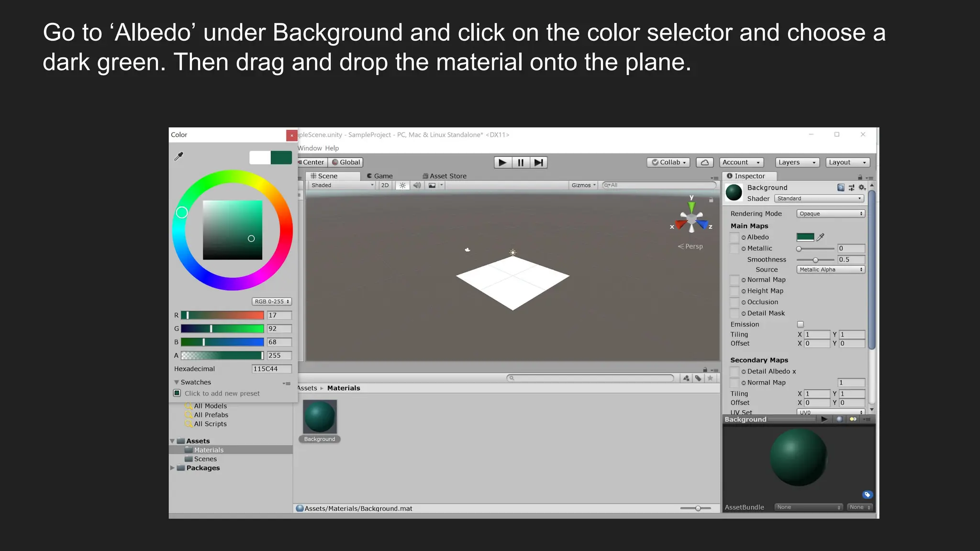This screenshot has width=980, height=551.
Task: Click the Project panel lock icon
Action: pyautogui.click(x=705, y=370)
